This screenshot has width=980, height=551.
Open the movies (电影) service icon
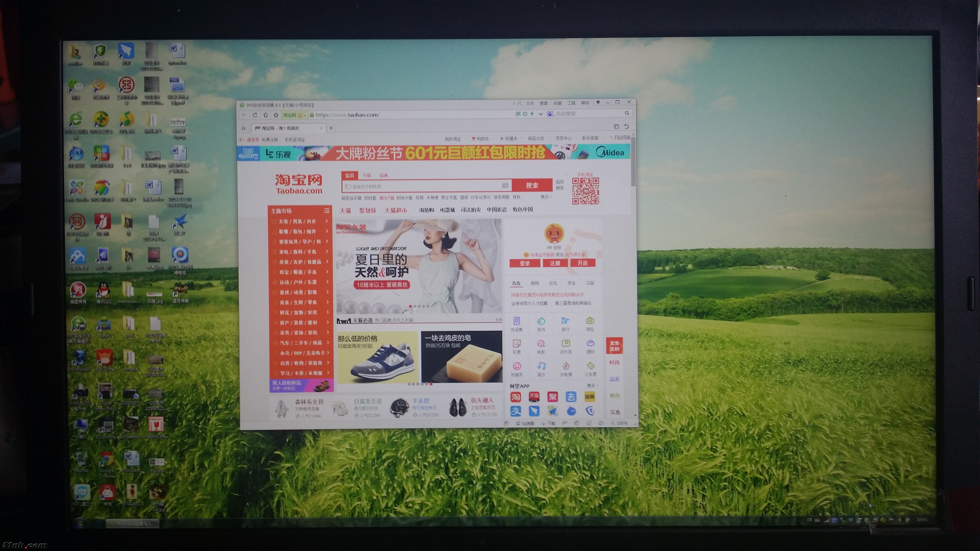coord(541,344)
